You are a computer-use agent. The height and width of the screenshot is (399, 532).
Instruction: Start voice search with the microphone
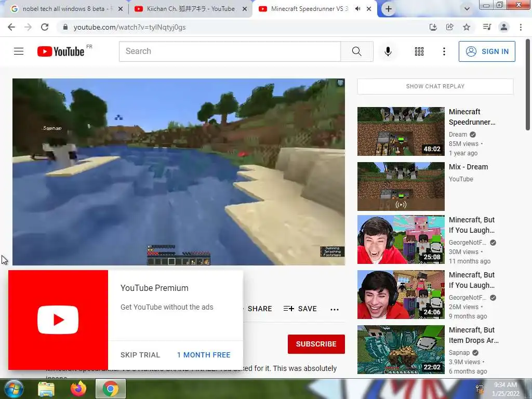click(388, 51)
